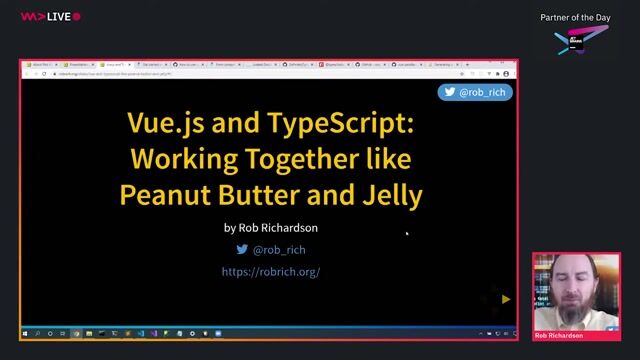The image size is (640, 360).
Task: Go back in the browser
Action: click(27, 74)
